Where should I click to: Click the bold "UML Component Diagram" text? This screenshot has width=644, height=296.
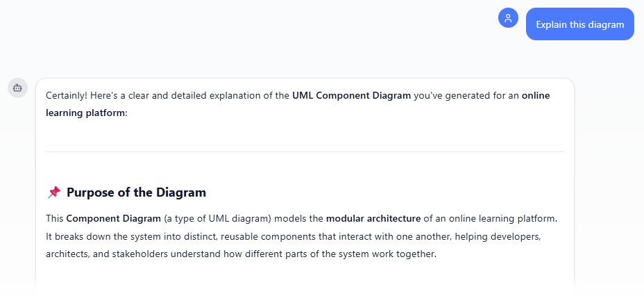coord(351,96)
